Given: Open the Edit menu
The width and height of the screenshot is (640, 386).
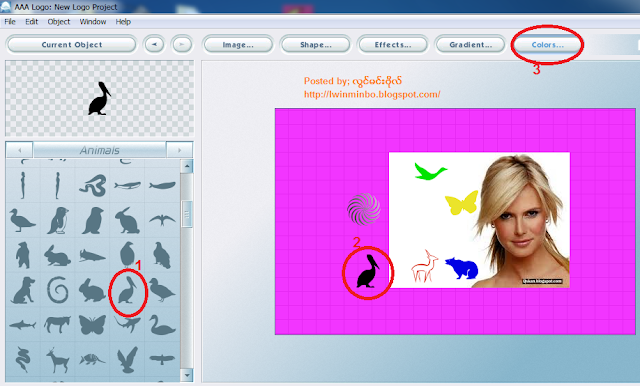Looking at the screenshot, I should tap(31, 22).
